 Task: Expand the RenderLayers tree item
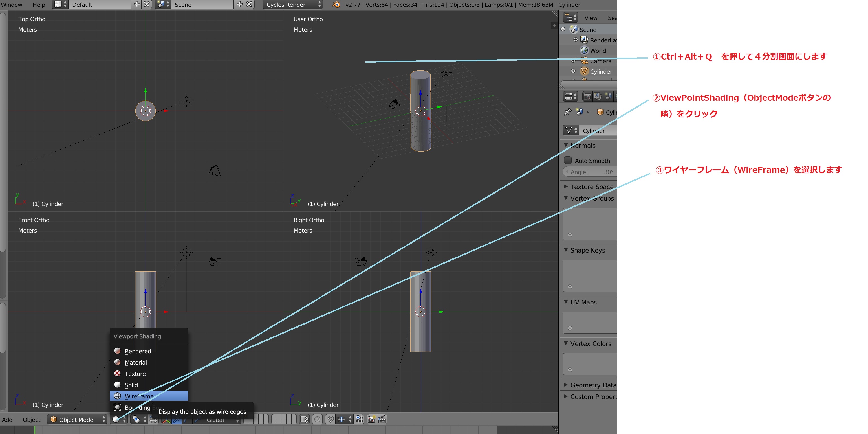pos(576,40)
